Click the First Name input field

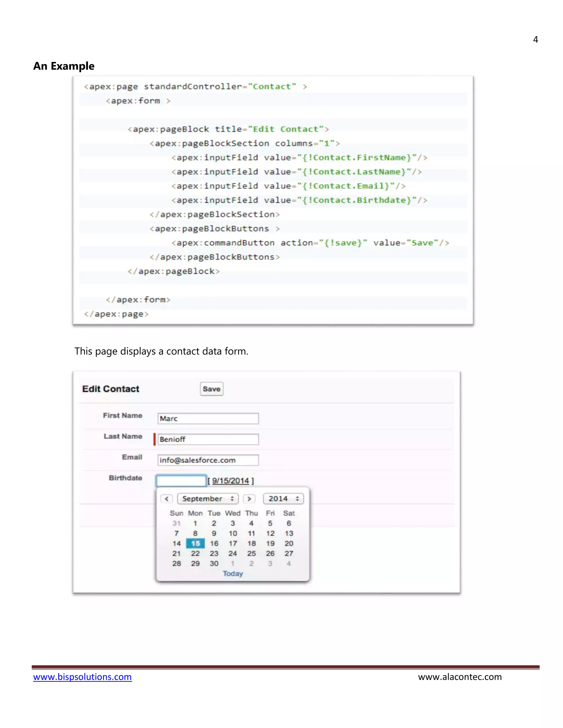point(208,419)
